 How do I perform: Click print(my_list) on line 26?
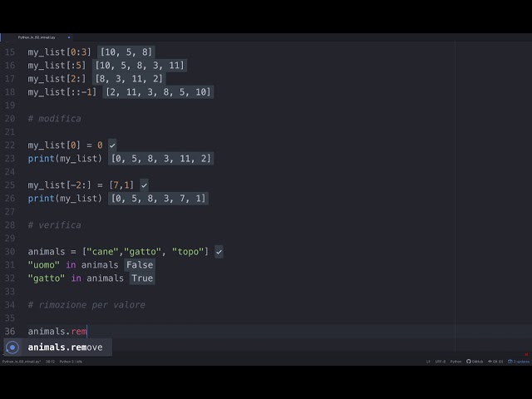(65, 199)
